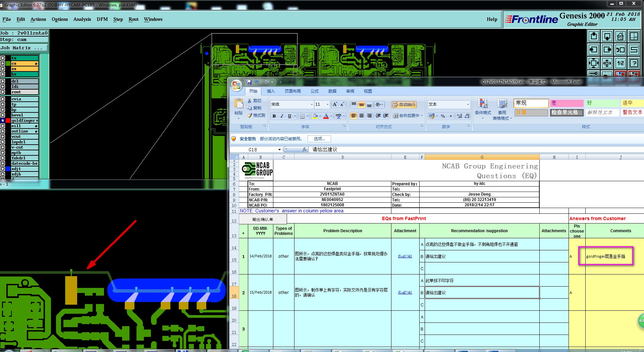Click Bold in the Excel ribbon
The width and height of the screenshot is (644, 352).
point(274,116)
